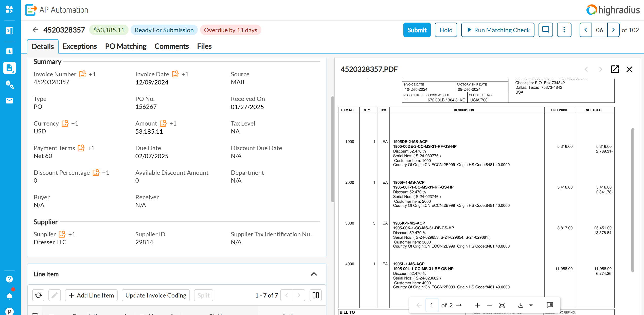This screenshot has height=315, width=644.
Task: Select the edit pencil in Line Item toolbar
Action: point(55,295)
